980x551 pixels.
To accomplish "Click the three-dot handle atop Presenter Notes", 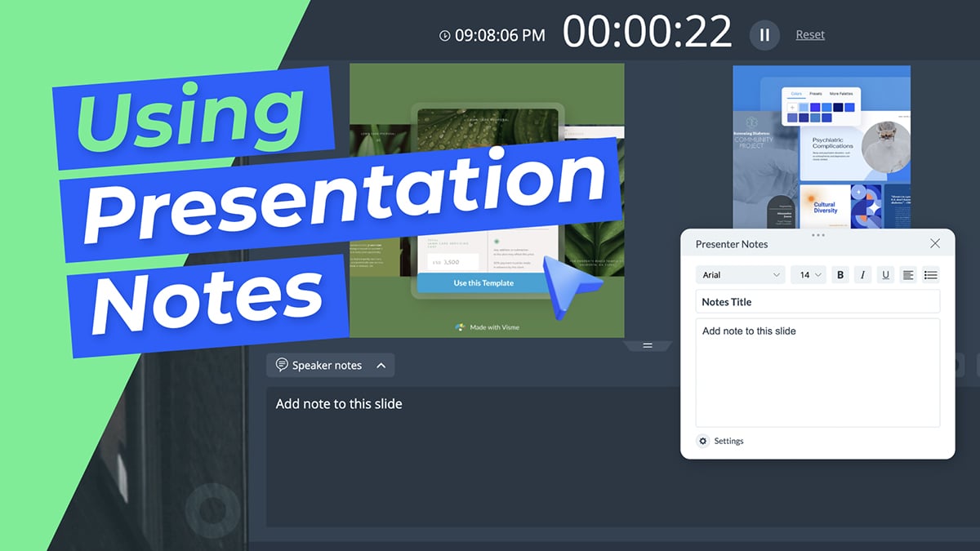I will coord(817,235).
